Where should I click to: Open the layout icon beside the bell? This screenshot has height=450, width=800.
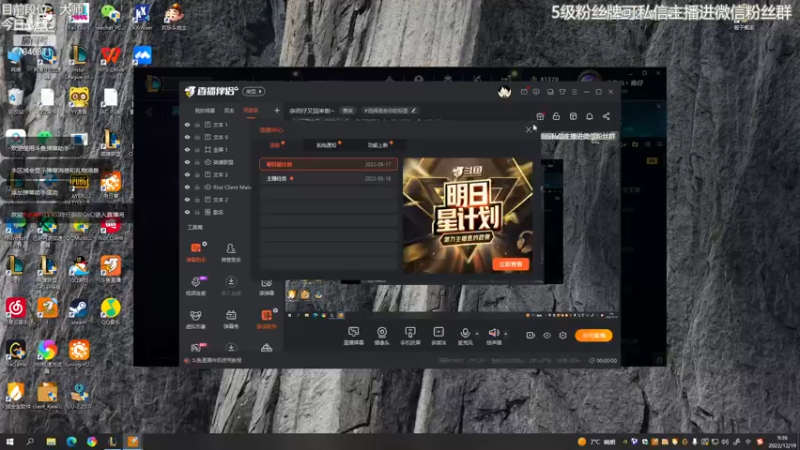(x=573, y=116)
